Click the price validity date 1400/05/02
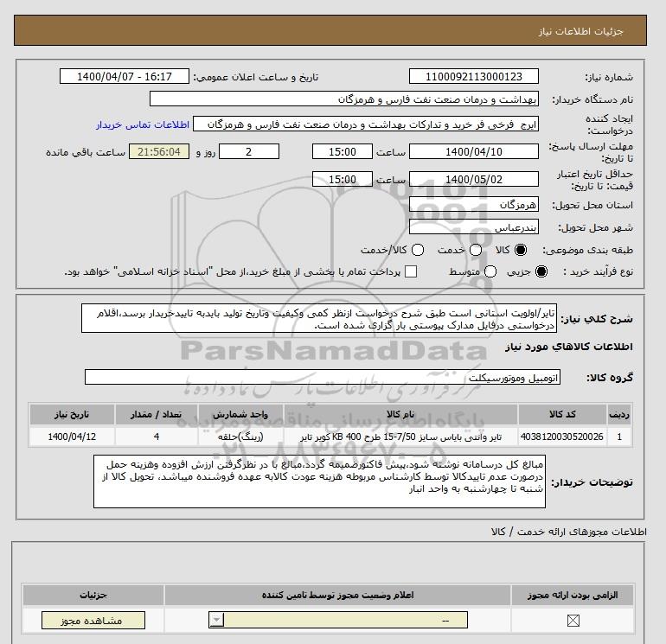This screenshot has height=644, width=666. (474, 179)
